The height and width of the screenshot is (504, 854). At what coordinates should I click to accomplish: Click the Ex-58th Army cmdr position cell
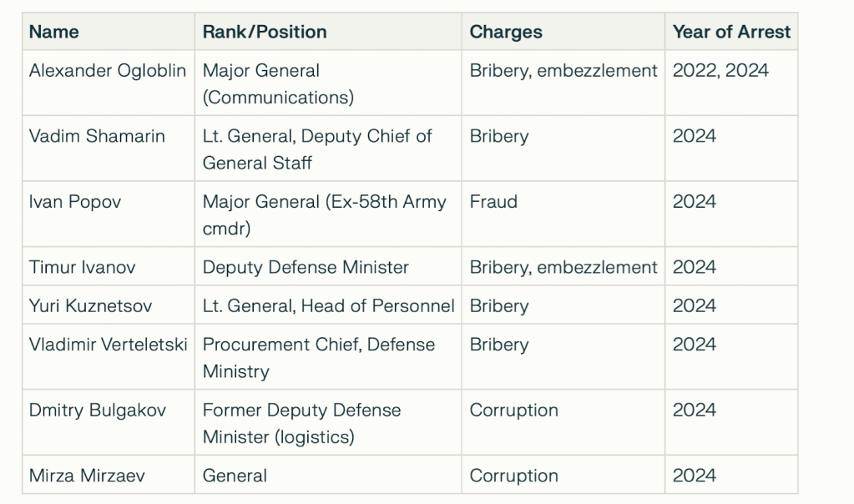click(324, 214)
